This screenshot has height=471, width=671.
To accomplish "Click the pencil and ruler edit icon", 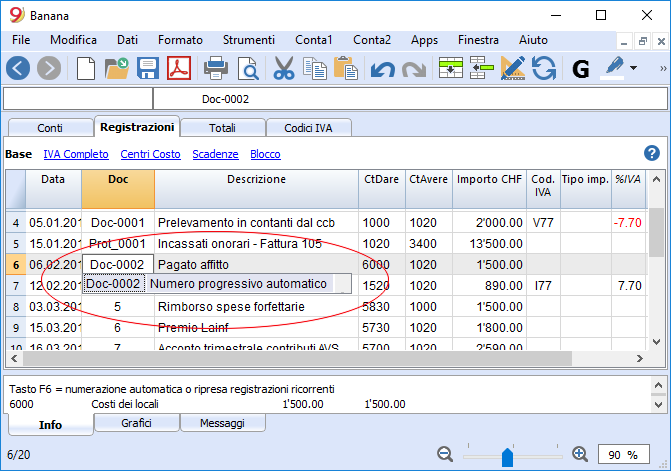I will coord(513,68).
